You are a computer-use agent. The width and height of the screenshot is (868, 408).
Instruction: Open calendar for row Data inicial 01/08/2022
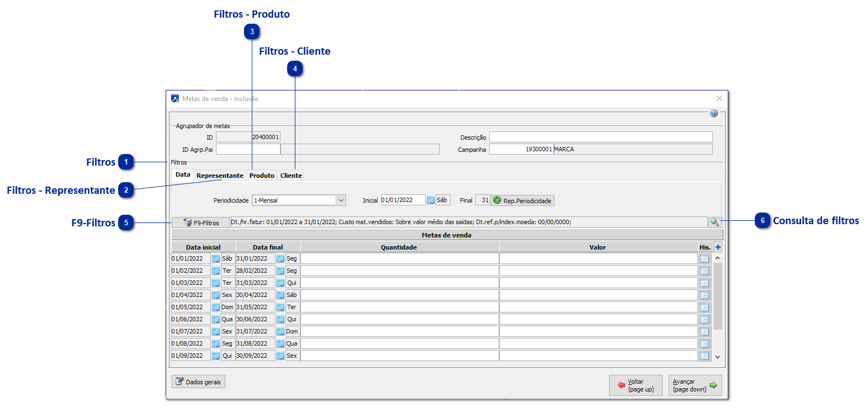coord(216,343)
